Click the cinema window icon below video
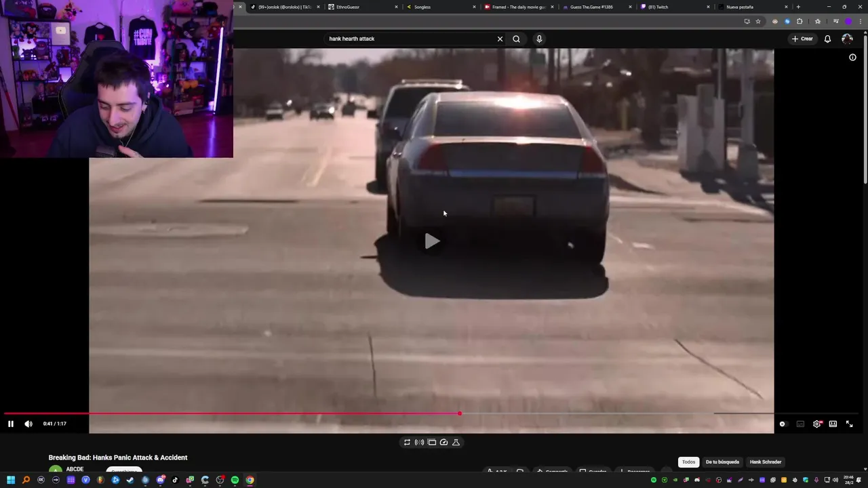Viewport: 868px width, 488px height. coord(431,442)
